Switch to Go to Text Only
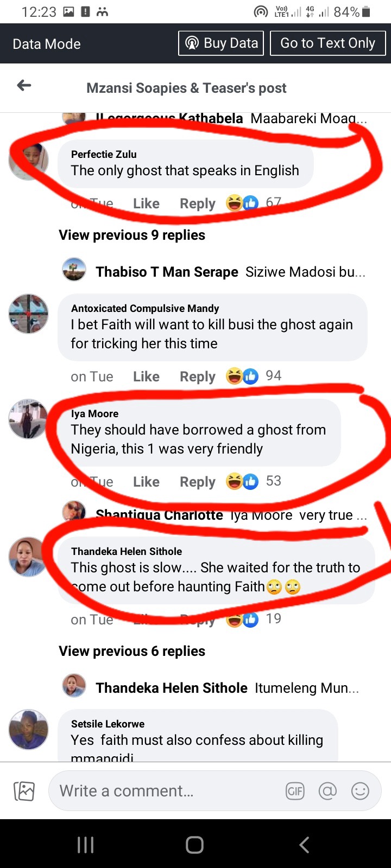Viewport: 391px width, 868px height. [327, 43]
